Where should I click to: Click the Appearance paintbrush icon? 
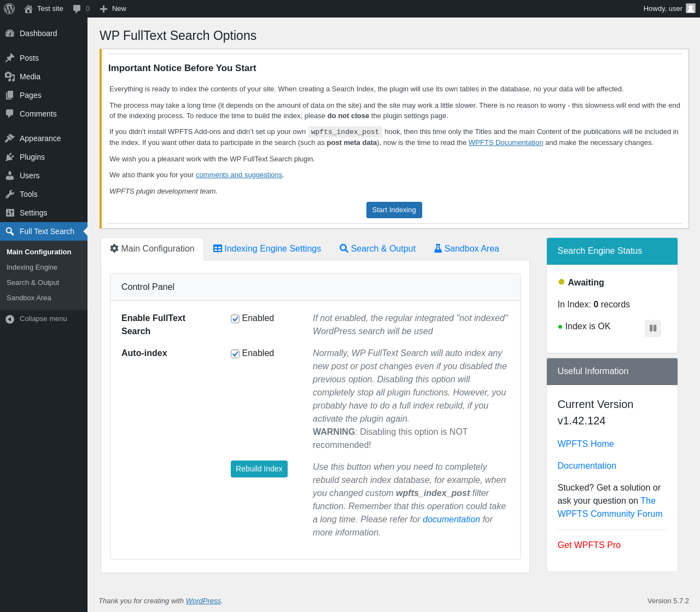[x=10, y=138]
